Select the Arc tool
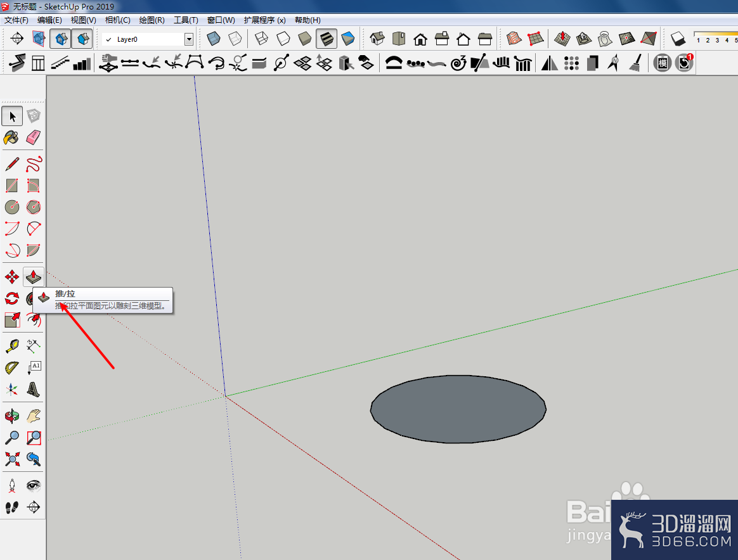 pos(12,229)
